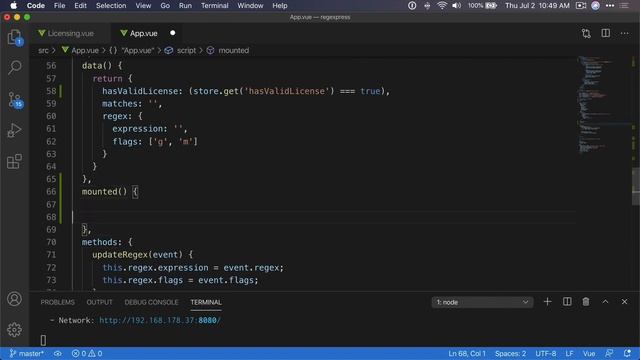Viewport: 640px width, 360px height.
Task: Open the Manage gear icon
Action: coord(15,329)
